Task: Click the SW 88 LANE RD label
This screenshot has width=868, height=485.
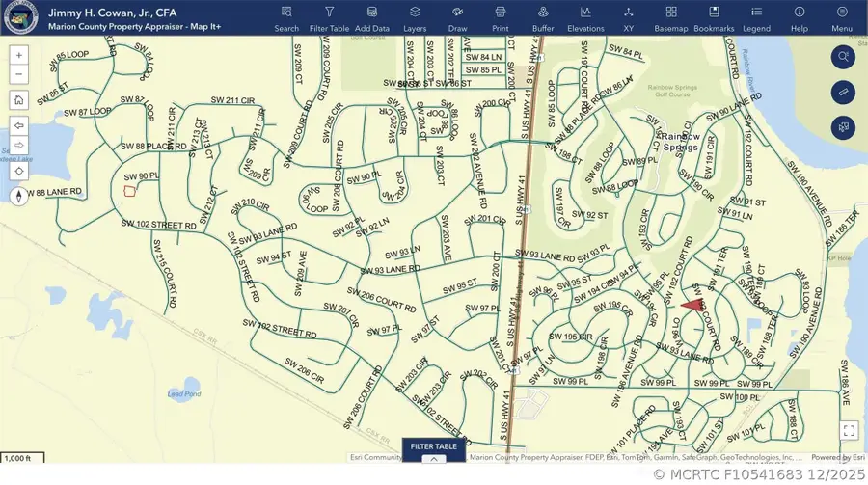Action: tap(54, 192)
